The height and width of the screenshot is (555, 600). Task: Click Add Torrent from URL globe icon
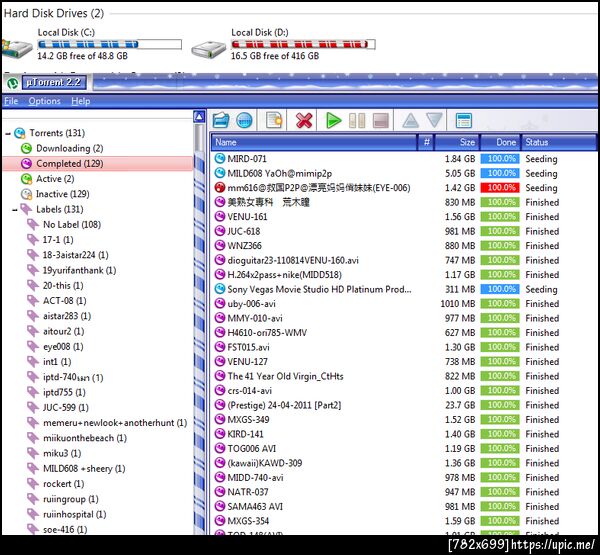[244, 121]
